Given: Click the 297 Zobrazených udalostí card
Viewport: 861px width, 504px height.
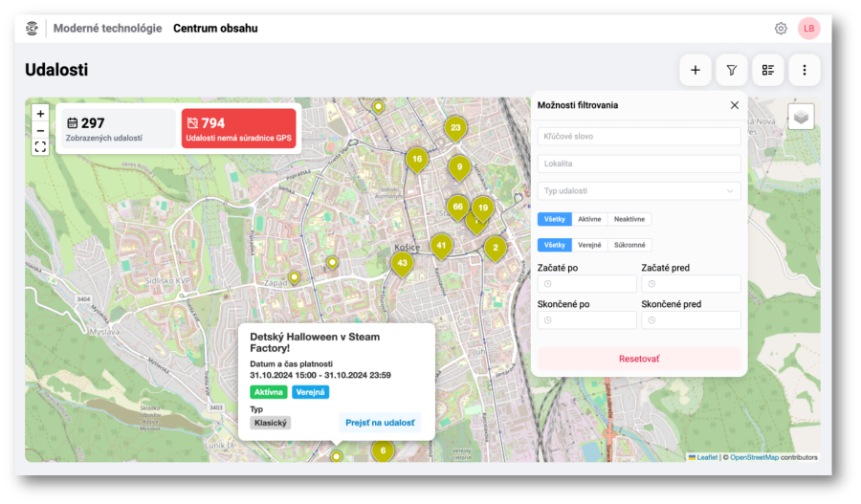Looking at the screenshot, I should coord(117,129).
